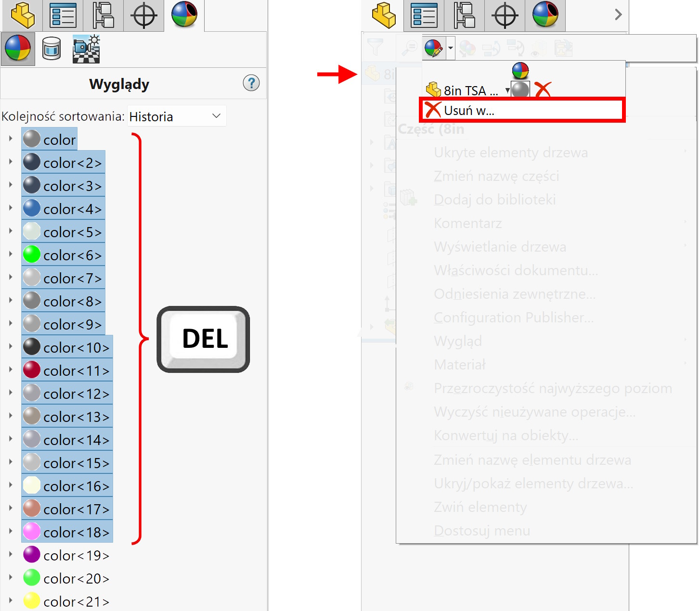Click red X next to 8in TSA
Screen dimensions: 700x611
coord(543,89)
